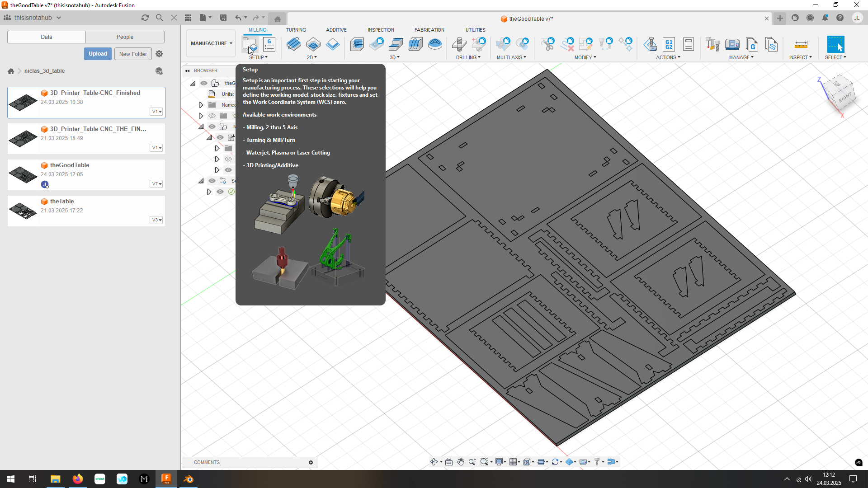Viewport: 868px width, 488px height.
Task: Toggle eye of the setup with green check
Action: coord(220,192)
